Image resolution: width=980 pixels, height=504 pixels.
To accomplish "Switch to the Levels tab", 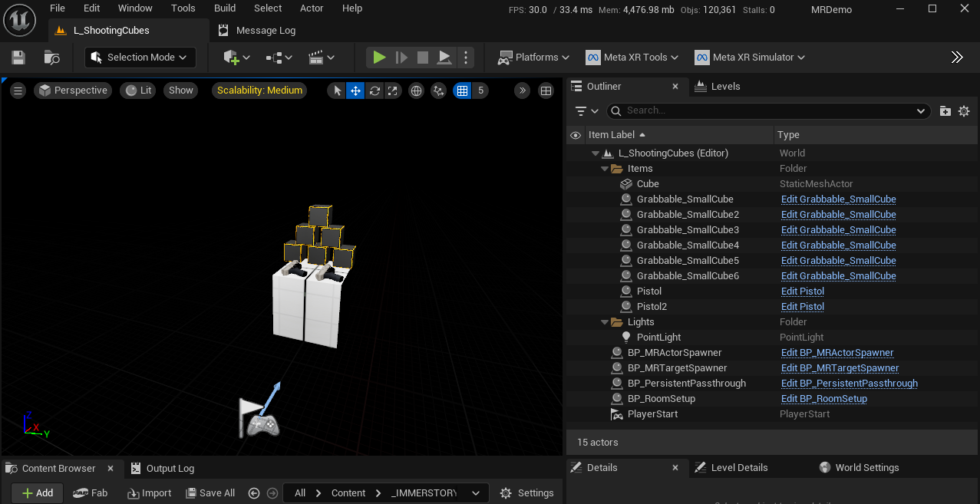I will [x=718, y=87].
